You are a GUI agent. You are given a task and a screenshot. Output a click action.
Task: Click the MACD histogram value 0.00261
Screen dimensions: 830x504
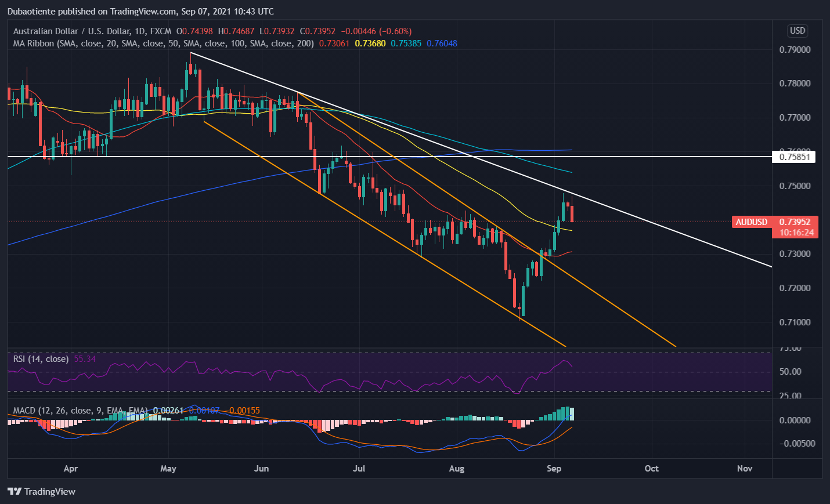click(x=168, y=411)
